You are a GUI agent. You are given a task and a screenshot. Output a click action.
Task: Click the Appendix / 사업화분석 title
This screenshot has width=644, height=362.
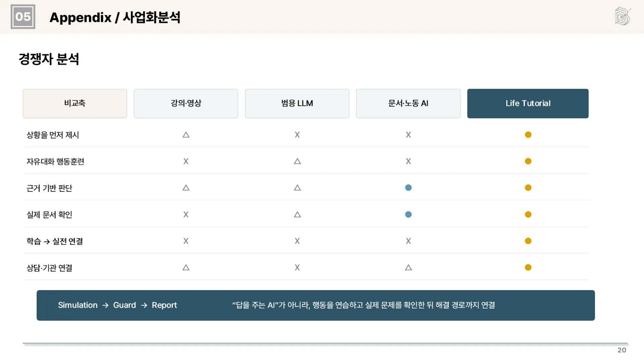(x=115, y=17)
